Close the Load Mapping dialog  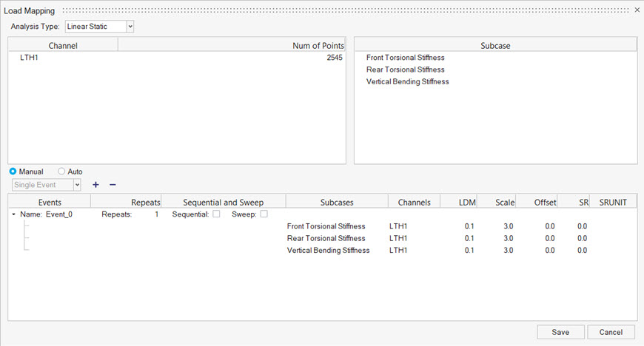[x=637, y=10]
